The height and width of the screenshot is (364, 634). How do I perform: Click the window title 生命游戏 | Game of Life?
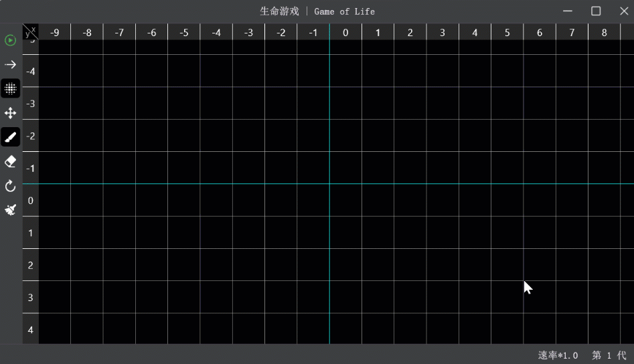317,11
